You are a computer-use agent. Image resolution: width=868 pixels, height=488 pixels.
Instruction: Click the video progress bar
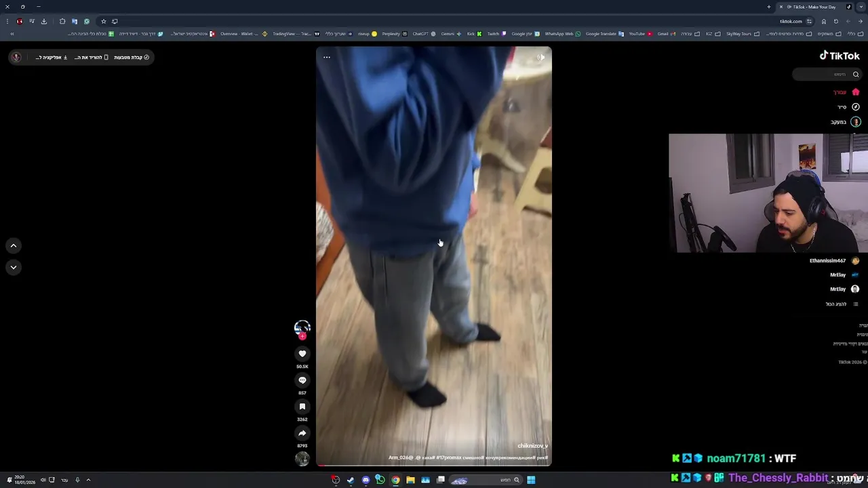[x=434, y=465]
